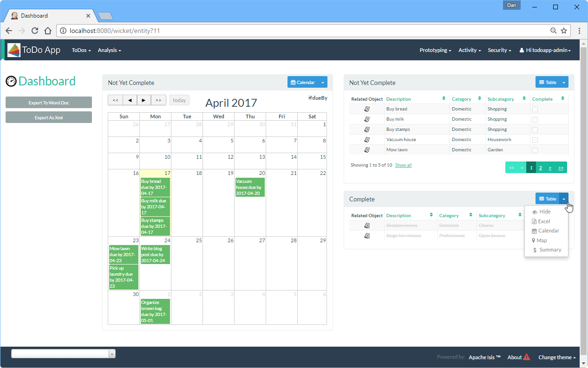Check the Complete box for Buy milk
The image size is (588, 368).
point(535,119)
